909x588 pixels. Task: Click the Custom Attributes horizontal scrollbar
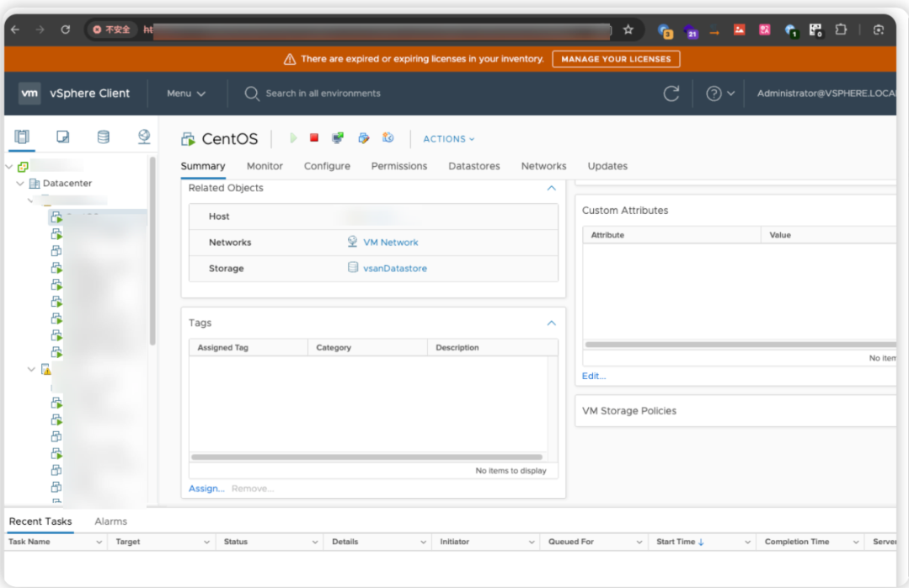pos(741,345)
